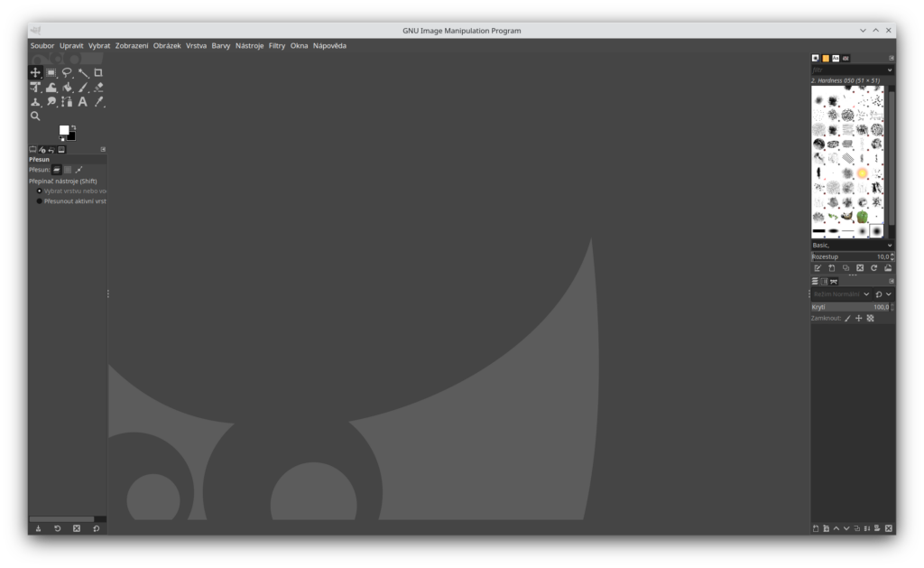Select the Eraser tool
The width and height of the screenshot is (924, 568).
(98, 88)
